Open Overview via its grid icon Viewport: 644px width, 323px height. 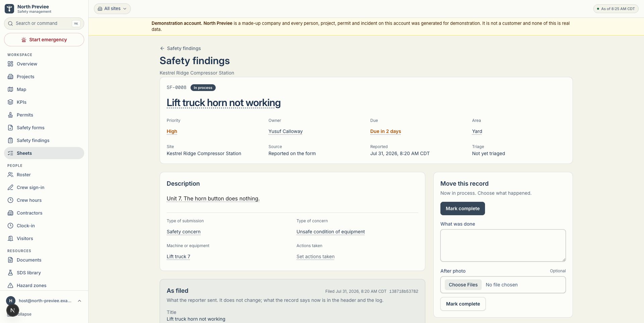[10, 64]
